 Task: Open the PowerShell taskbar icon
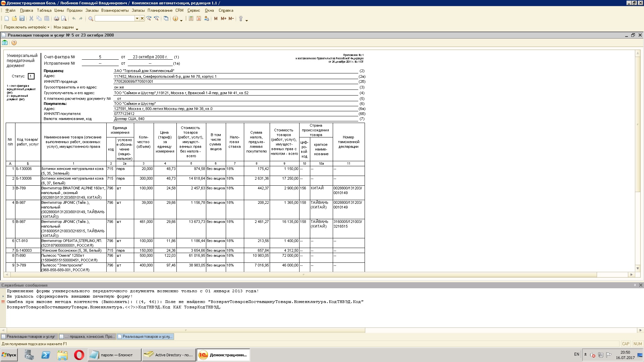(46, 355)
